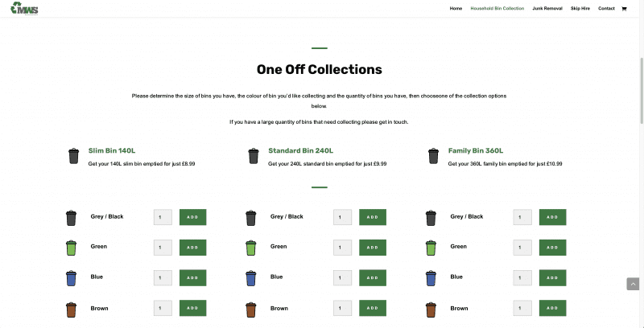Image resolution: width=644 pixels, height=328 pixels.
Task: Focus the quantity field for the family Grey / Black bin
Action: point(522,217)
